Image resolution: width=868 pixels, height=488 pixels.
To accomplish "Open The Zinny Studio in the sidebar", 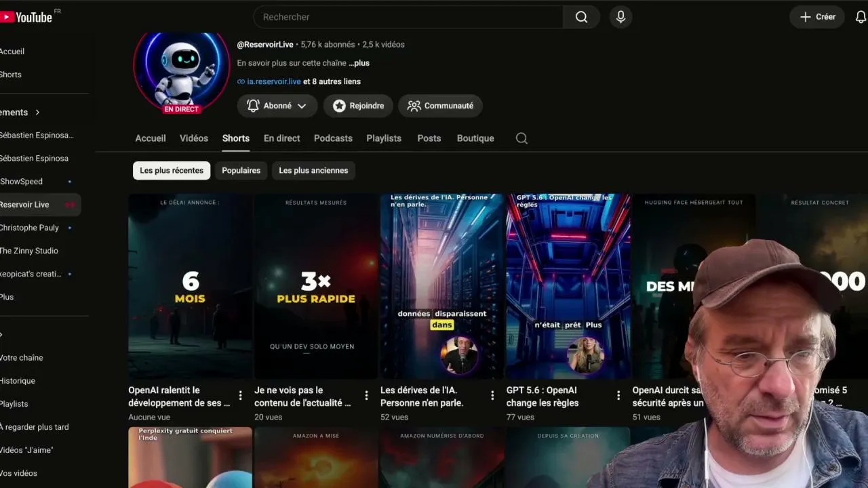I will (x=29, y=251).
